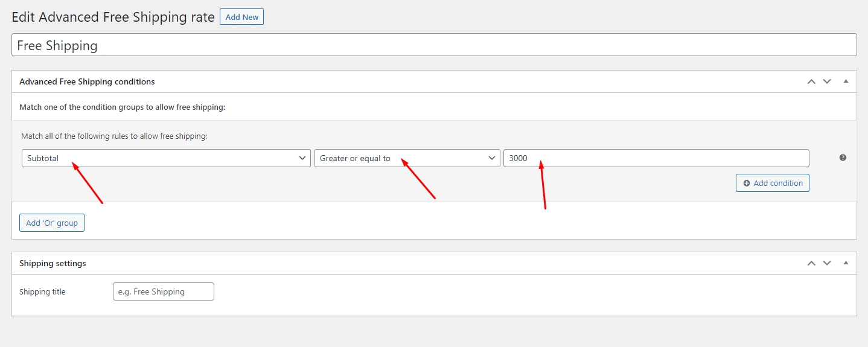868x347 pixels.
Task: Collapse Advanced Free Shipping conditions panel
Action: pos(846,81)
